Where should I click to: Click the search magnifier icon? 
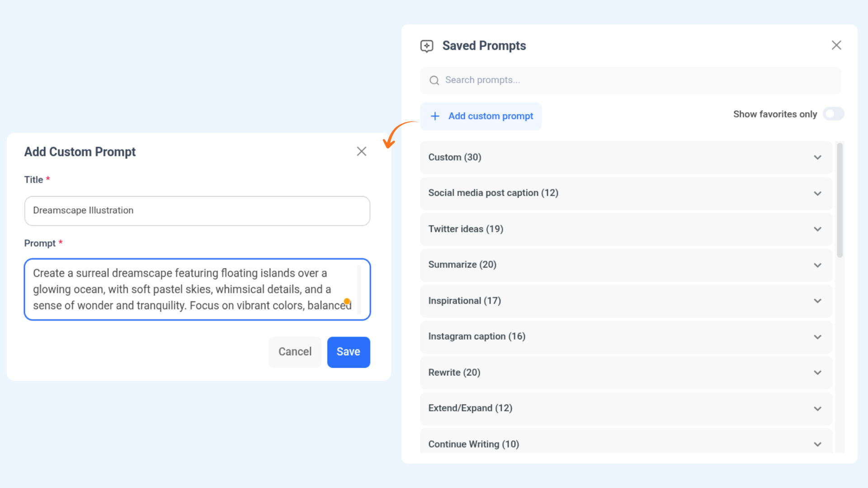434,80
